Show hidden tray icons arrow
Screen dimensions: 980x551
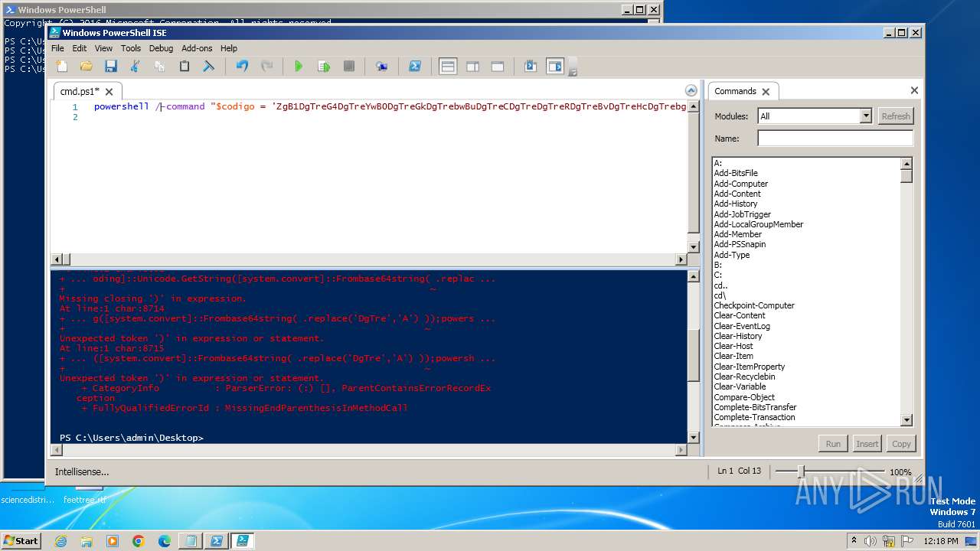[854, 540]
